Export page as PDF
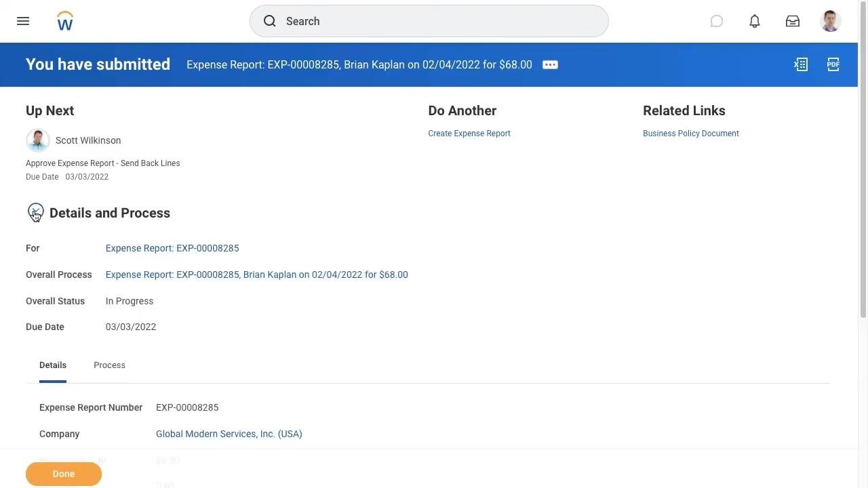The height and width of the screenshot is (488, 868). click(833, 64)
